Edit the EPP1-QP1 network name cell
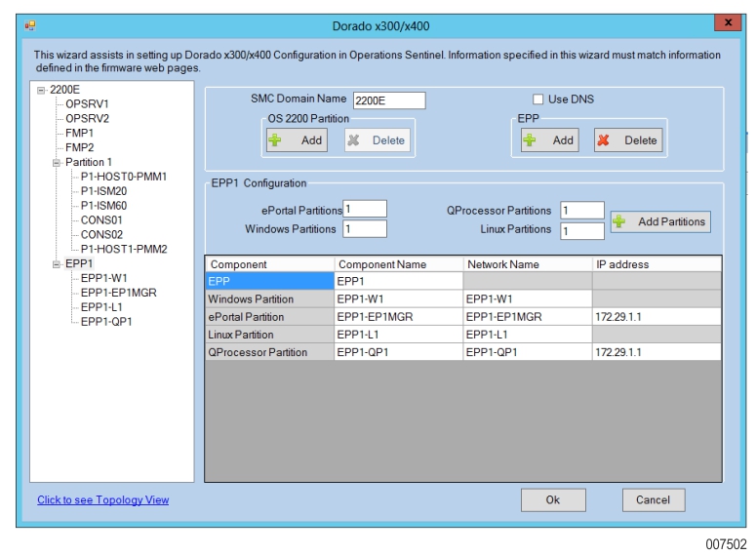The height and width of the screenshot is (556, 756). 528,352
